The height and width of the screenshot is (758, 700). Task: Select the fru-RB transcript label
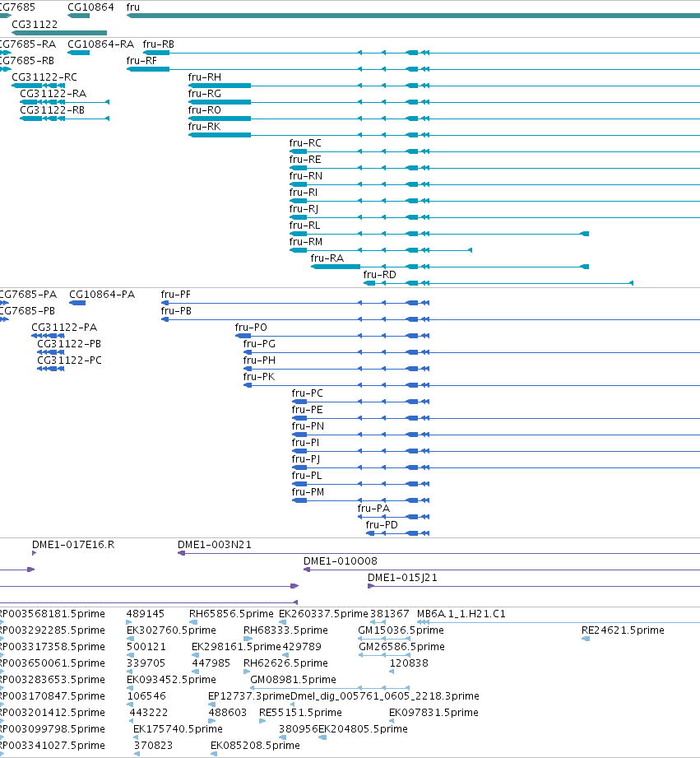pyautogui.click(x=159, y=44)
